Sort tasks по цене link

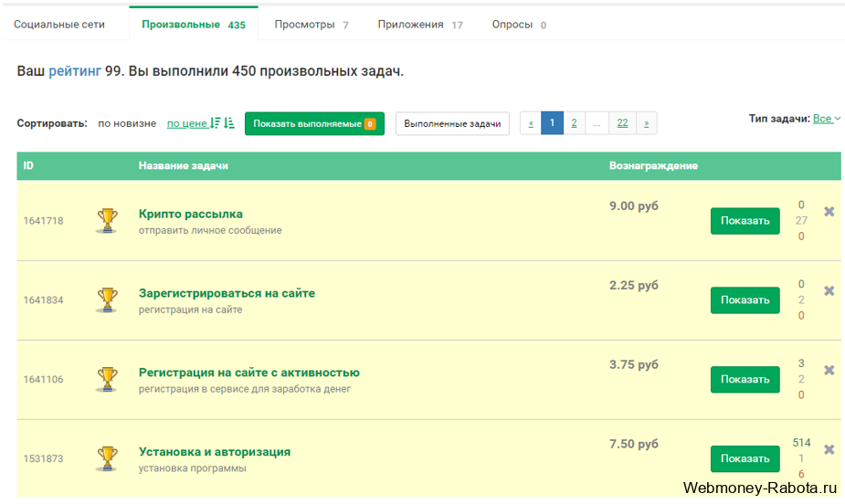tap(186, 123)
